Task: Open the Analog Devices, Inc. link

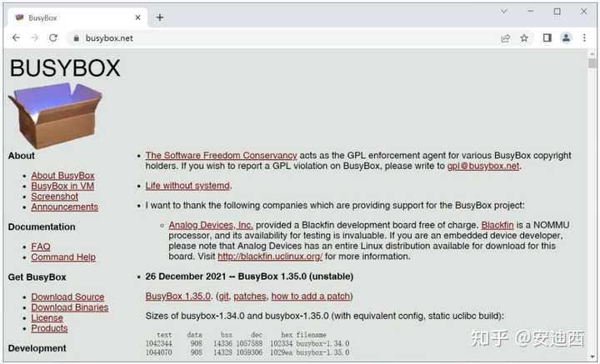Action: (x=211, y=225)
